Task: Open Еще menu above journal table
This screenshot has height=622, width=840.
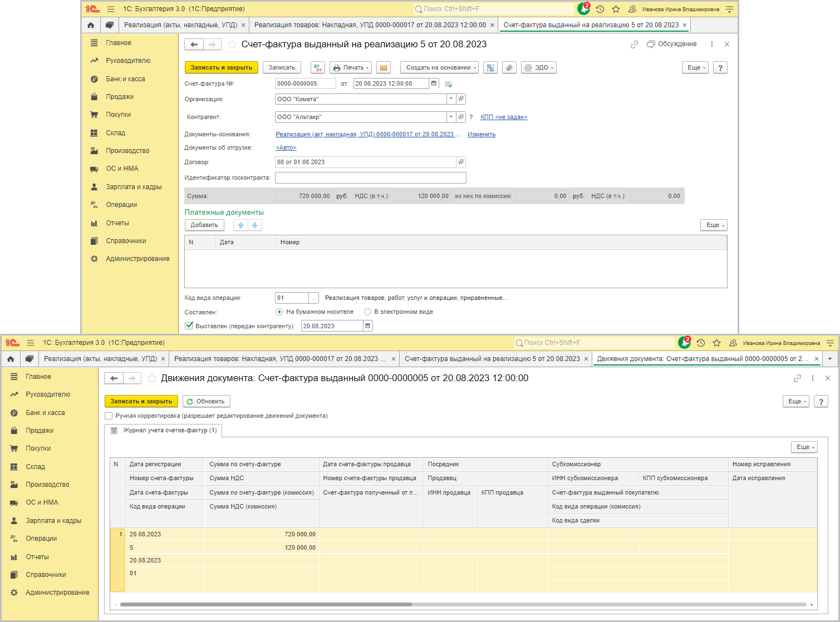Action: click(804, 447)
